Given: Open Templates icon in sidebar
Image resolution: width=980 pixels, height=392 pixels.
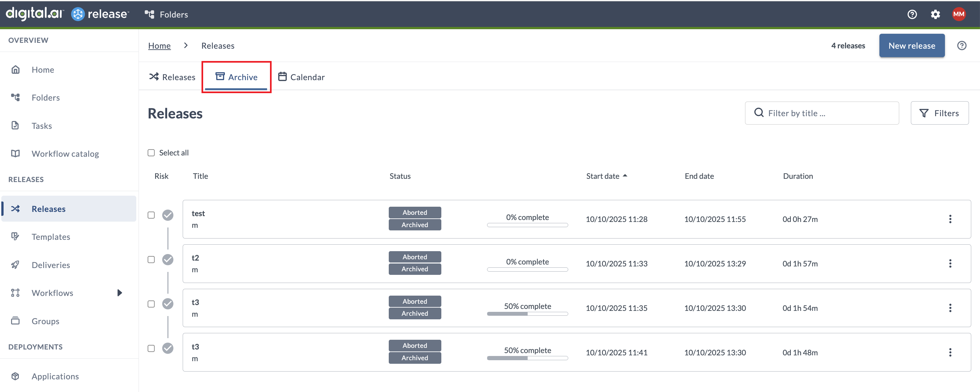Looking at the screenshot, I should pos(15,237).
